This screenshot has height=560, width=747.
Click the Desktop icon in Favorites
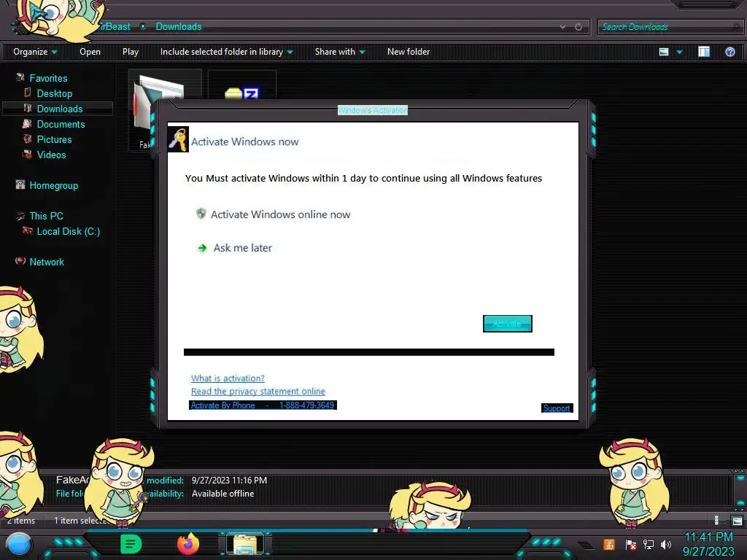pyautogui.click(x=28, y=93)
